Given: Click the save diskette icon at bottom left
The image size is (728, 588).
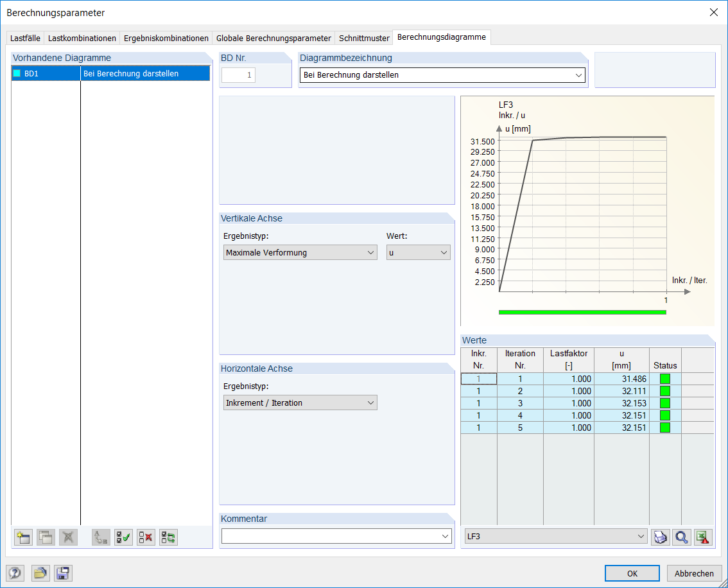Looking at the screenshot, I should (63, 573).
